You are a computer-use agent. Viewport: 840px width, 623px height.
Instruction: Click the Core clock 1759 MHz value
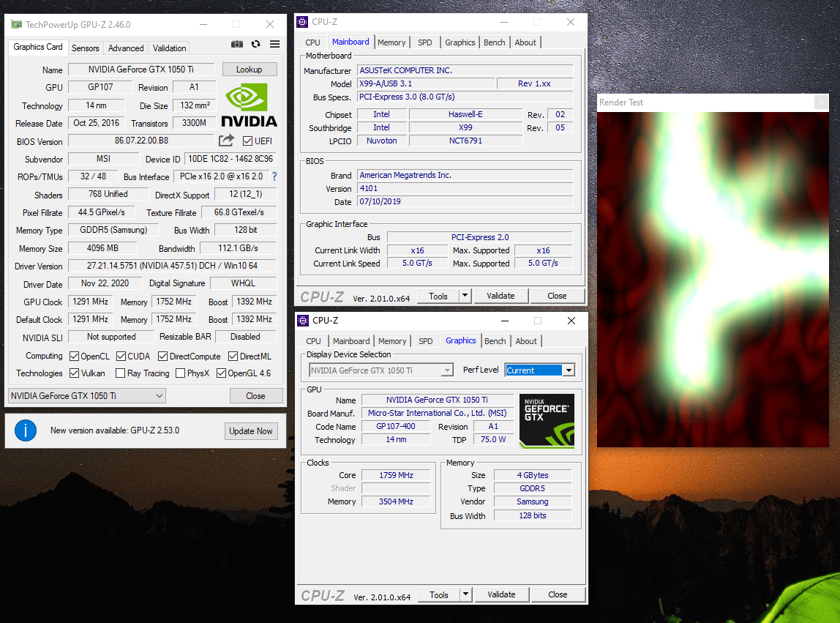point(396,475)
